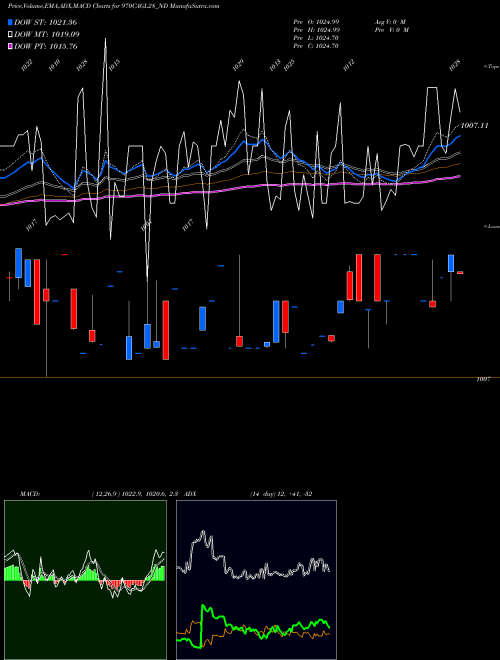This screenshot has height=660, width=500.
Task: Click the 1010 peak label
Action: point(54,65)
